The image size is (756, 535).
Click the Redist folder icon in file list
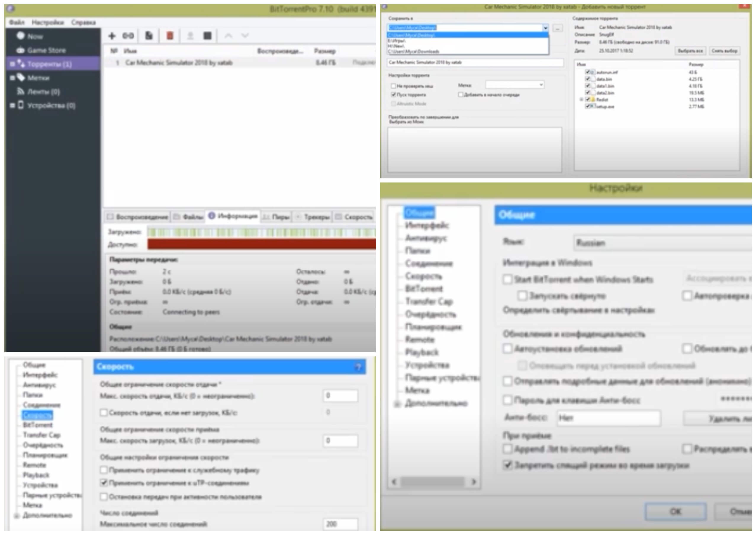(x=593, y=100)
